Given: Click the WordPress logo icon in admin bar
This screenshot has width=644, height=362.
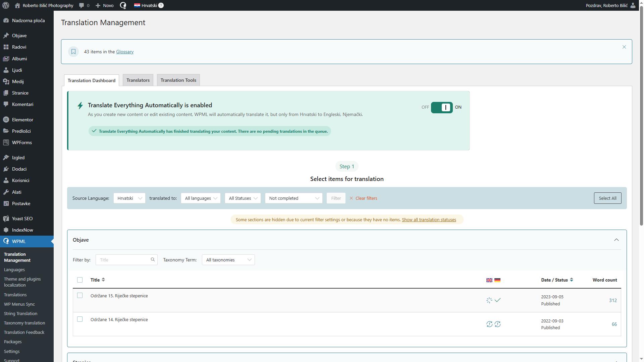Looking at the screenshot, I should coord(6,5).
